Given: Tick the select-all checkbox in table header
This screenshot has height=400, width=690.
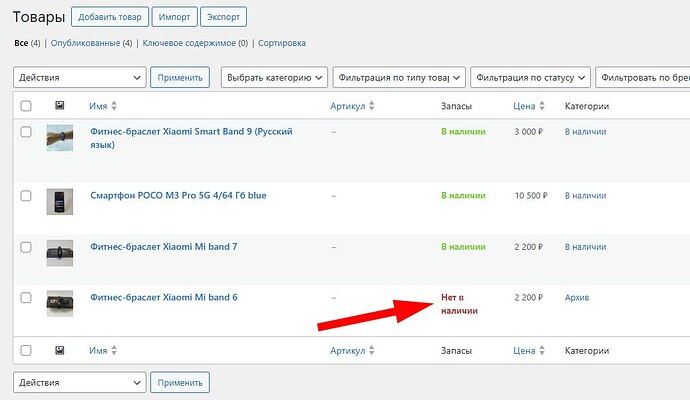Looking at the screenshot, I should tap(26, 106).
